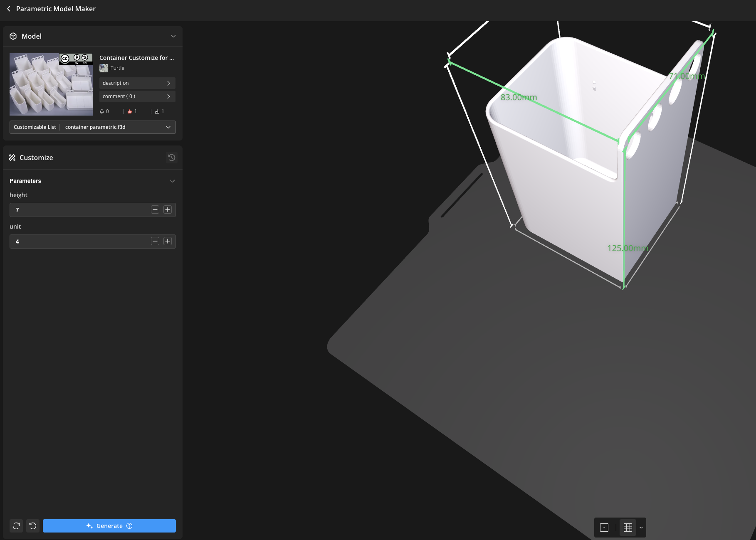Go back using the header arrow
This screenshot has height=540, width=756.
tap(9, 9)
